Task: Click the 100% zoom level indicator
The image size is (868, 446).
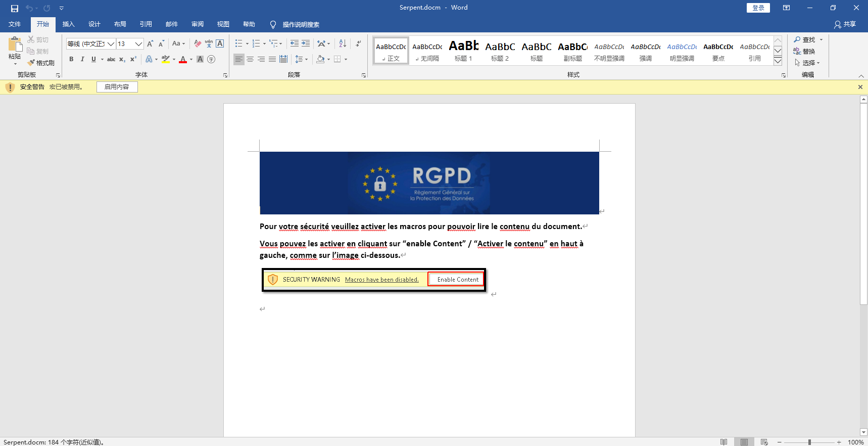Action: [855, 442]
